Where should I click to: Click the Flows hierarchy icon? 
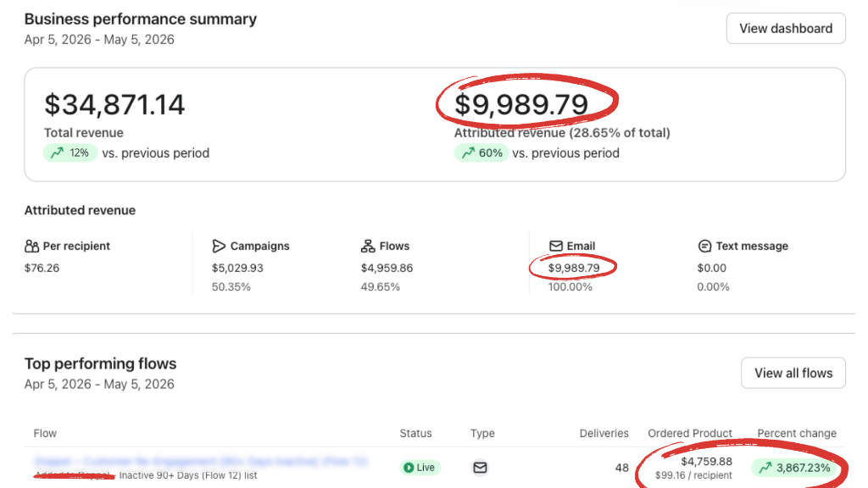coord(368,246)
